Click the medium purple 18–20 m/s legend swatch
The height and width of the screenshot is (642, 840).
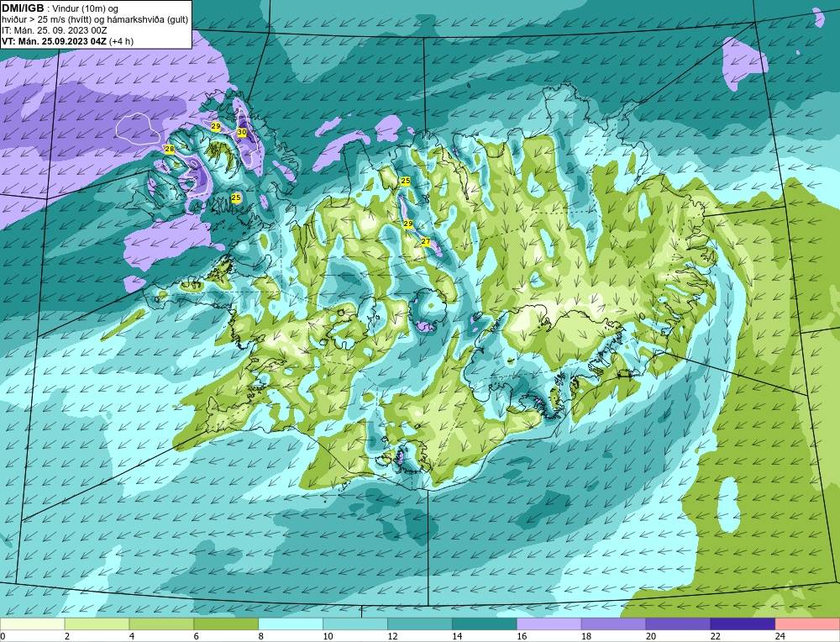pos(613,624)
